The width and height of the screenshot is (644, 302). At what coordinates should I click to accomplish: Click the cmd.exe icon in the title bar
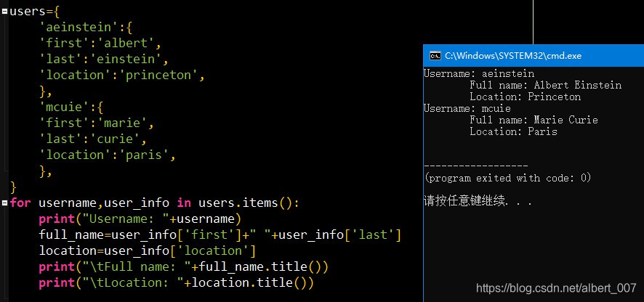[x=435, y=56]
